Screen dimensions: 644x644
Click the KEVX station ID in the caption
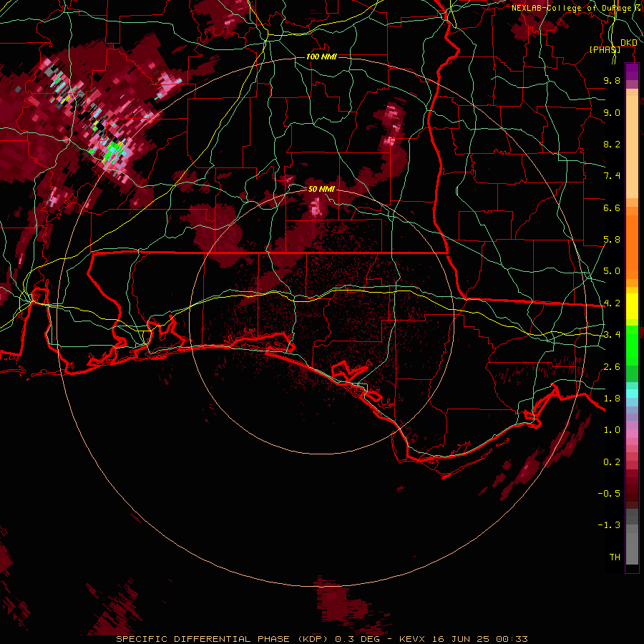(x=413, y=639)
